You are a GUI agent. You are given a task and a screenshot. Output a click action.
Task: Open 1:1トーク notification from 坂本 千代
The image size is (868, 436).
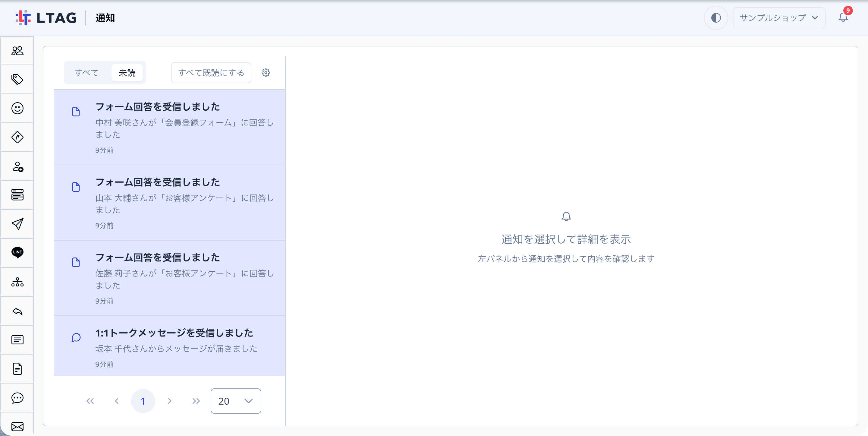point(169,346)
